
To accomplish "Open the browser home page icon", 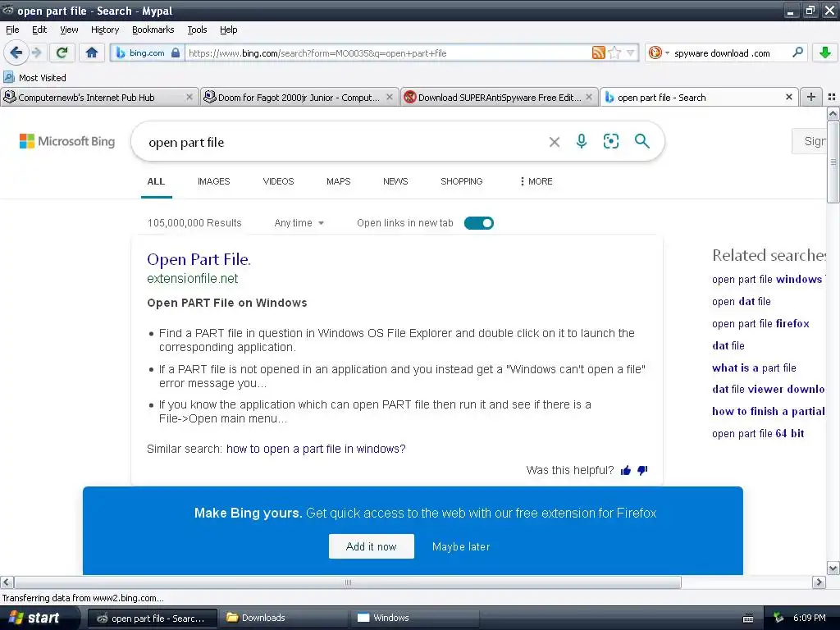I will 92,52.
